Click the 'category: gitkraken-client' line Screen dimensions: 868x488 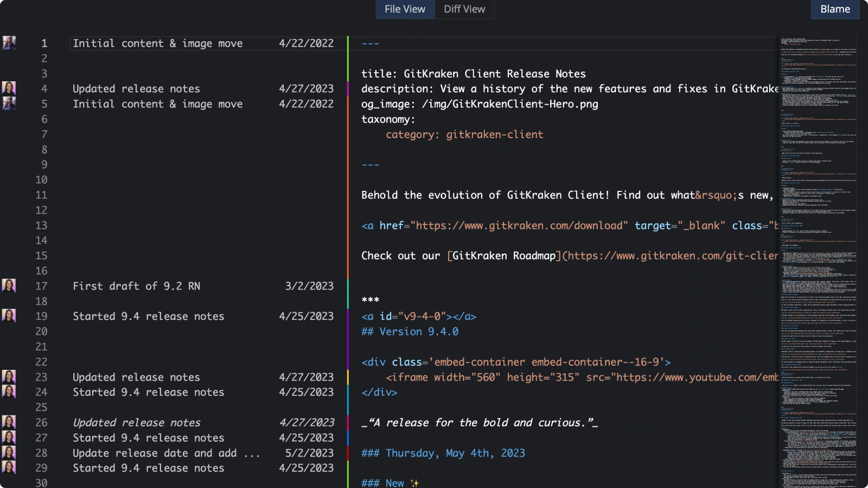coord(464,134)
